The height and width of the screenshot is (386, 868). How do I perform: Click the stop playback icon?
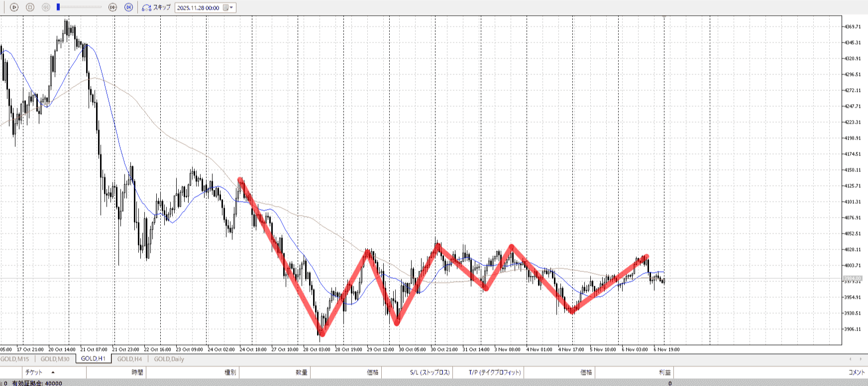(x=30, y=7)
